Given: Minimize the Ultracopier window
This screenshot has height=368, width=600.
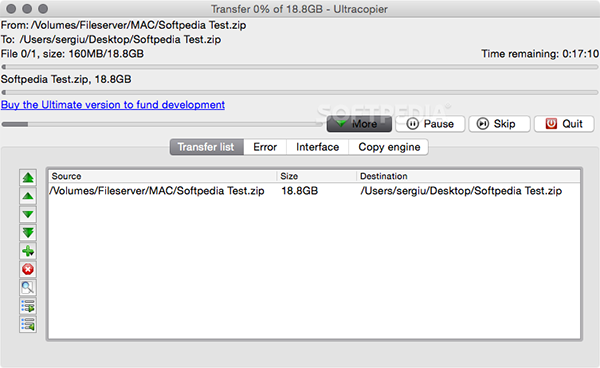Looking at the screenshot, I should 27,8.
